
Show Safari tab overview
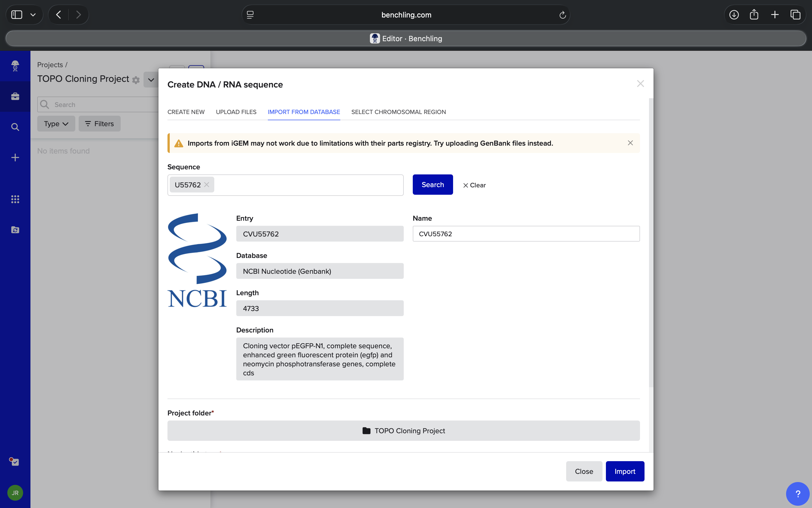click(x=795, y=15)
